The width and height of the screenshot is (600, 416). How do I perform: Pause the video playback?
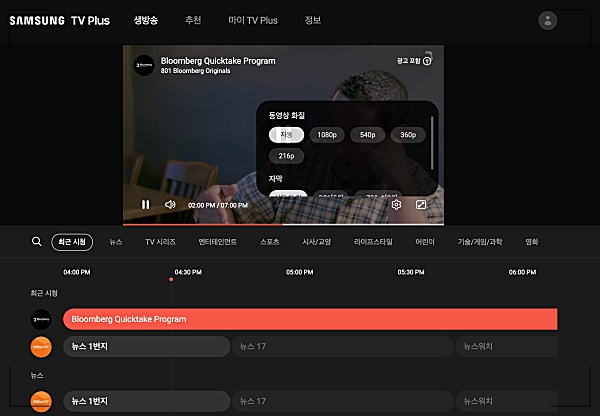point(145,205)
